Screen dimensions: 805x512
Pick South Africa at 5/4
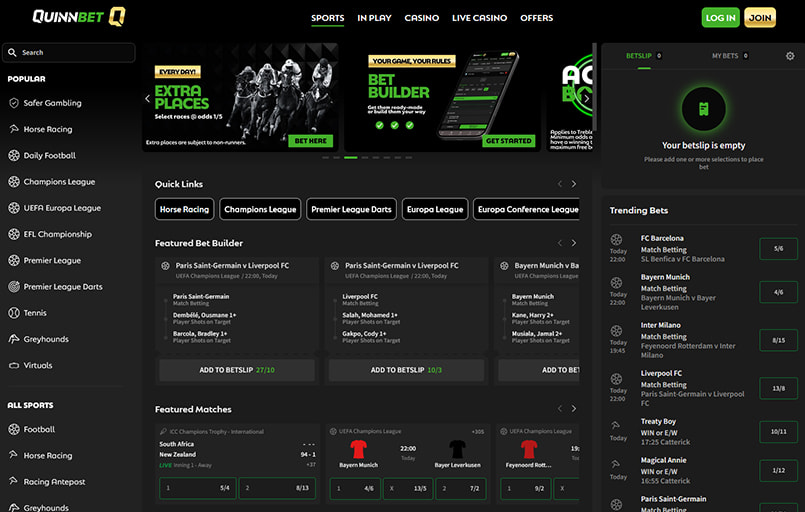pyautogui.click(x=198, y=488)
